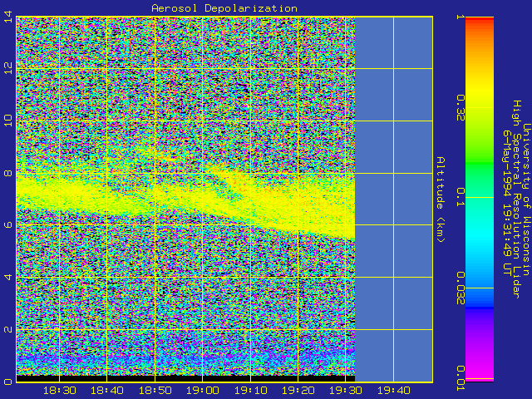Image resolution: width=532 pixels, height=399 pixels.
Task: Click the 18:50 time axis label
Action: pyautogui.click(x=155, y=391)
